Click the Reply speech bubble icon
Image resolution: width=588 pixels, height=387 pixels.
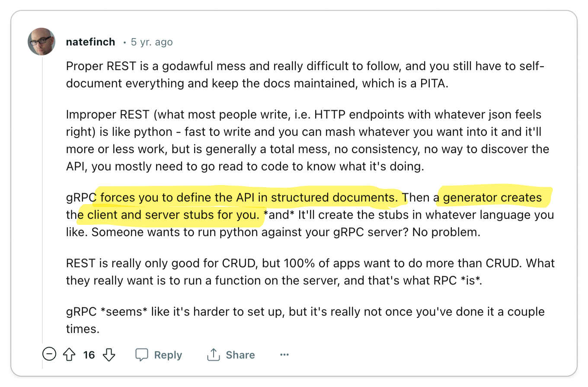click(142, 355)
